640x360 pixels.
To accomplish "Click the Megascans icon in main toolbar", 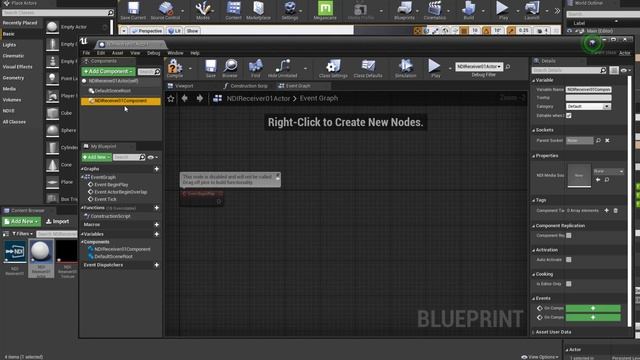I will (x=325, y=10).
